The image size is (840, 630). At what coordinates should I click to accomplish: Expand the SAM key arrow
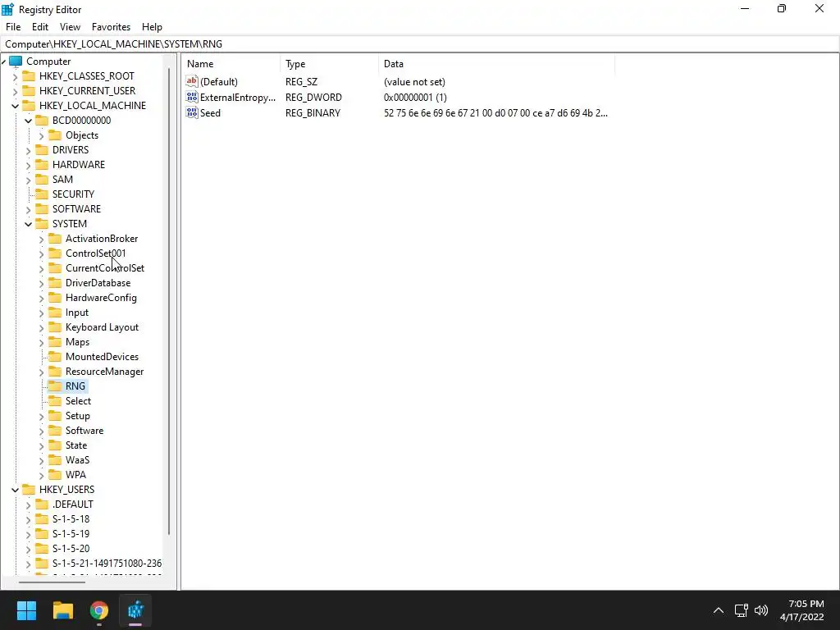29,180
